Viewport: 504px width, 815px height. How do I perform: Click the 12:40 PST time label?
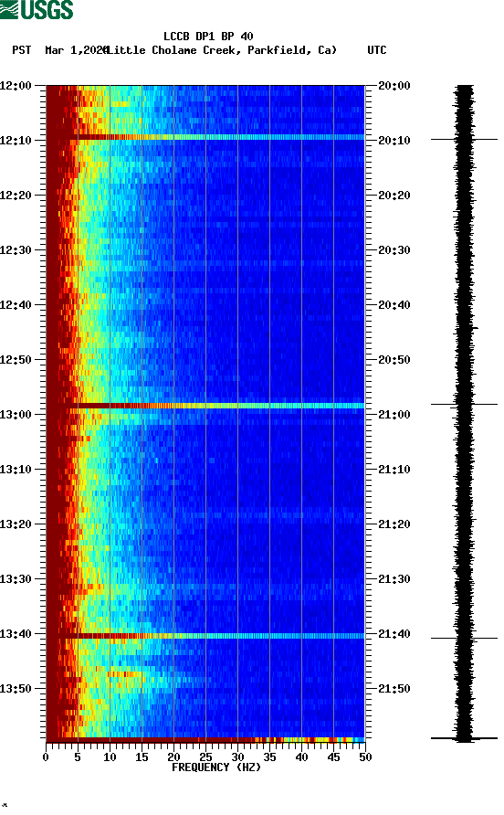[16, 304]
